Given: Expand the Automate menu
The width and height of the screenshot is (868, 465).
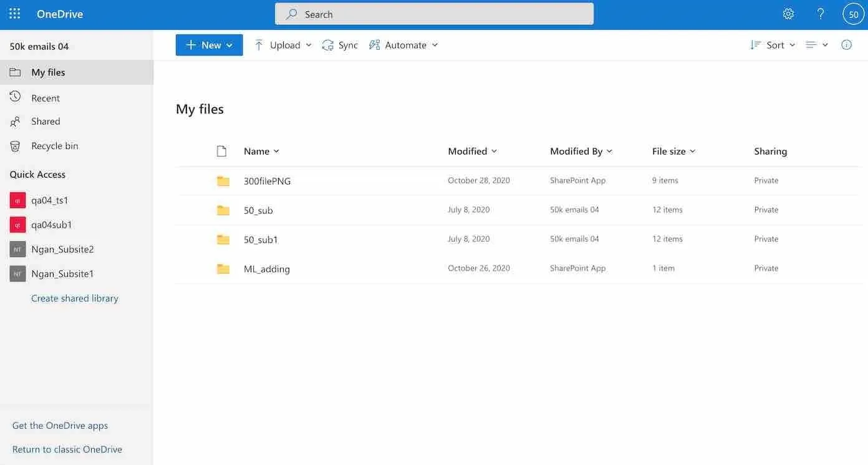Looking at the screenshot, I should pyautogui.click(x=403, y=45).
